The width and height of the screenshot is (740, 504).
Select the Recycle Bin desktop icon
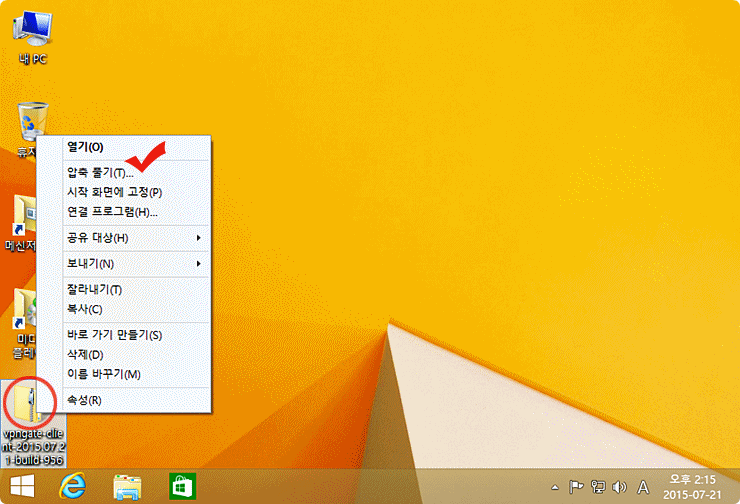point(32,120)
